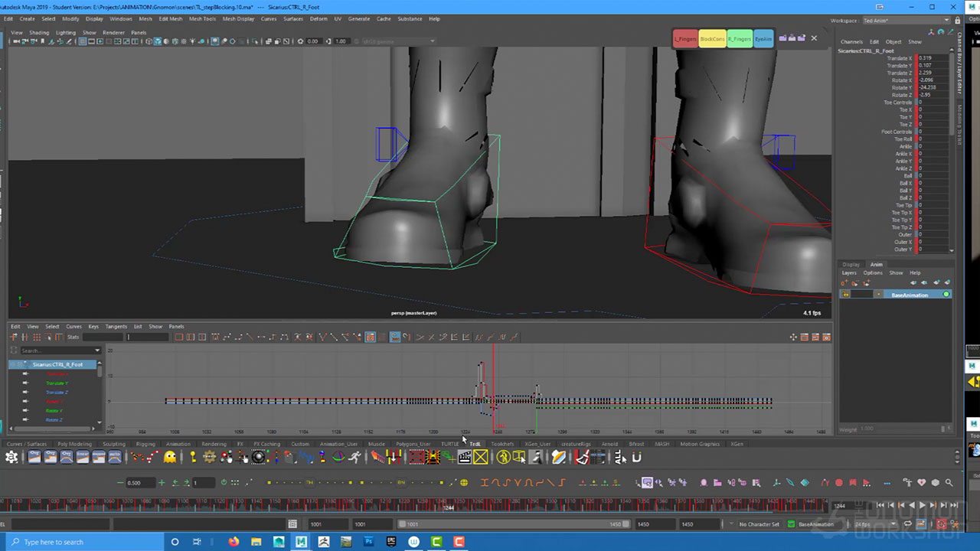Click the yellow ghost icon on shelf
Screen dimensions: 980x551
[x=170, y=458]
